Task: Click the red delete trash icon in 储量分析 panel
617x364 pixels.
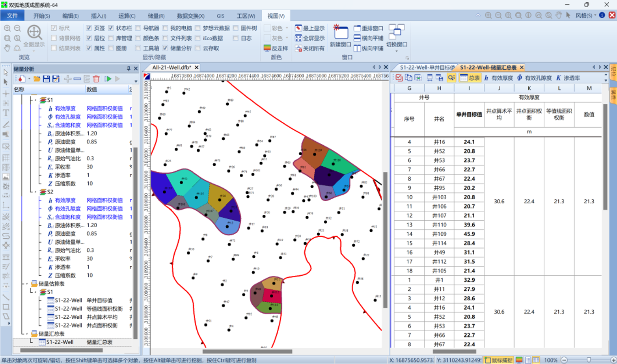Action: pyautogui.click(x=96, y=79)
